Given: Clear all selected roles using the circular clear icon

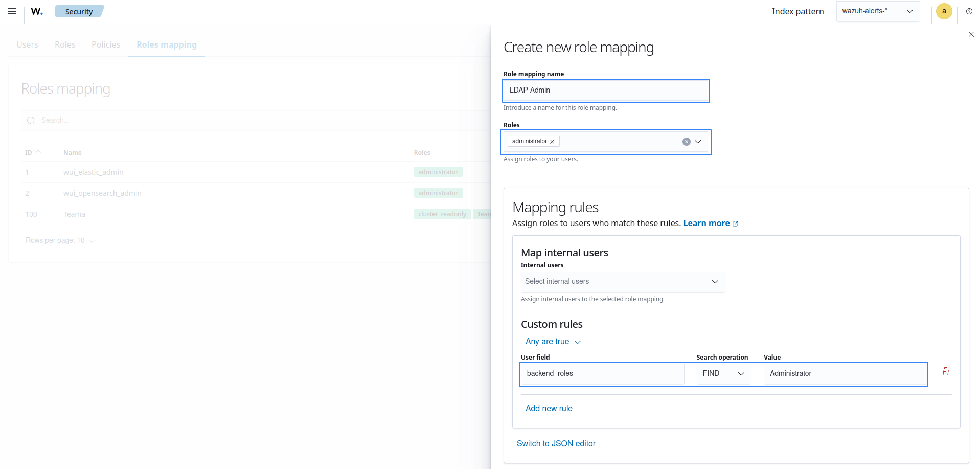Looking at the screenshot, I should tap(686, 141).
